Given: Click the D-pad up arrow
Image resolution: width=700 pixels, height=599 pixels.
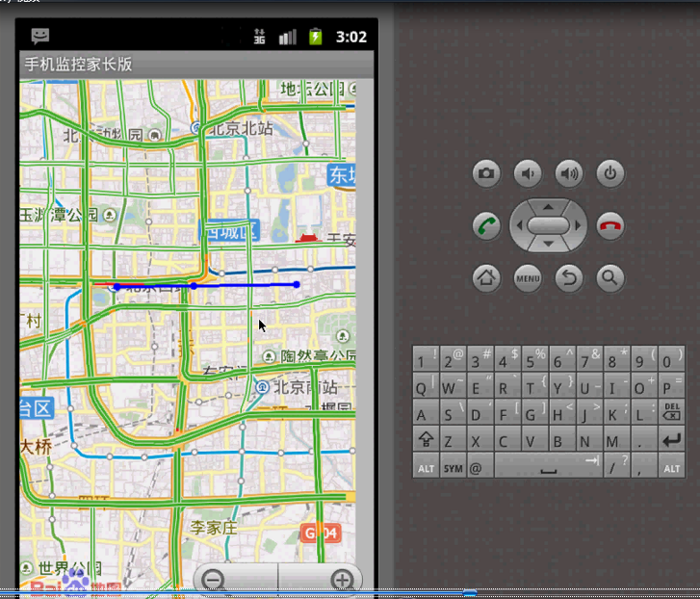Looking at the screenshot, I should (548, 207).
